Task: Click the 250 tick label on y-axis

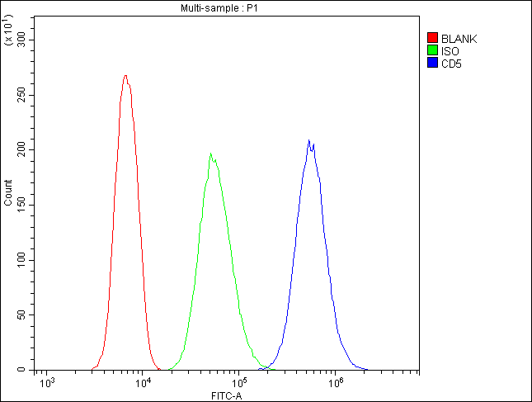Action: pyautogui.click(x=21, y=95)
